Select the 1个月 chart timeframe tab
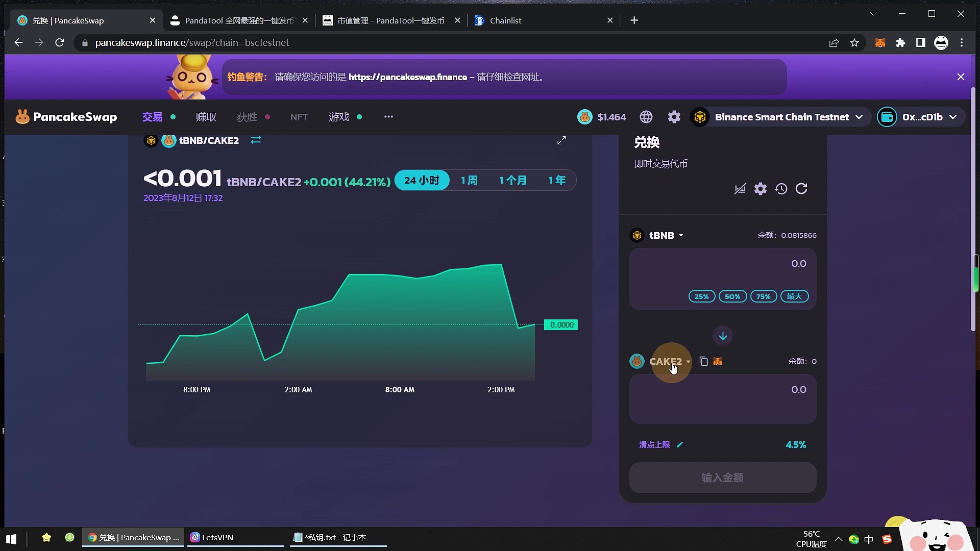This screenshot has width=980, height=551. 513,180
